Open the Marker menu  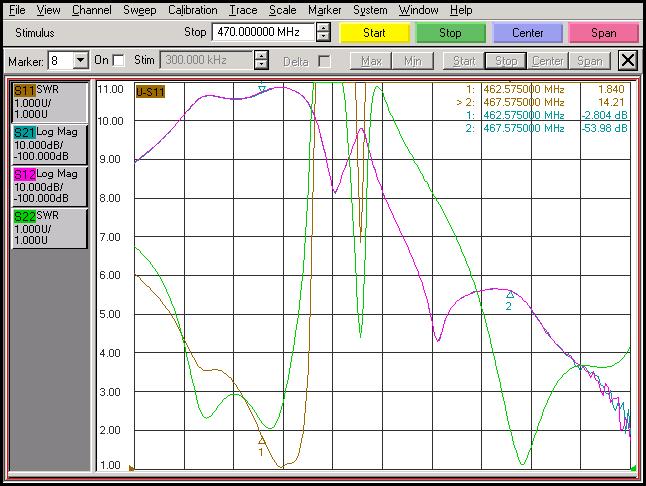click(x=325, y=10)
